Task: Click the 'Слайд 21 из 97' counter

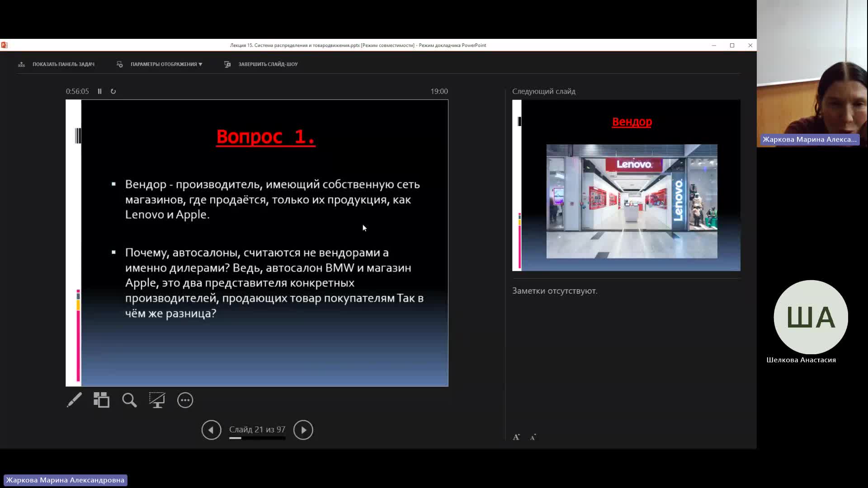Action: 257,429
